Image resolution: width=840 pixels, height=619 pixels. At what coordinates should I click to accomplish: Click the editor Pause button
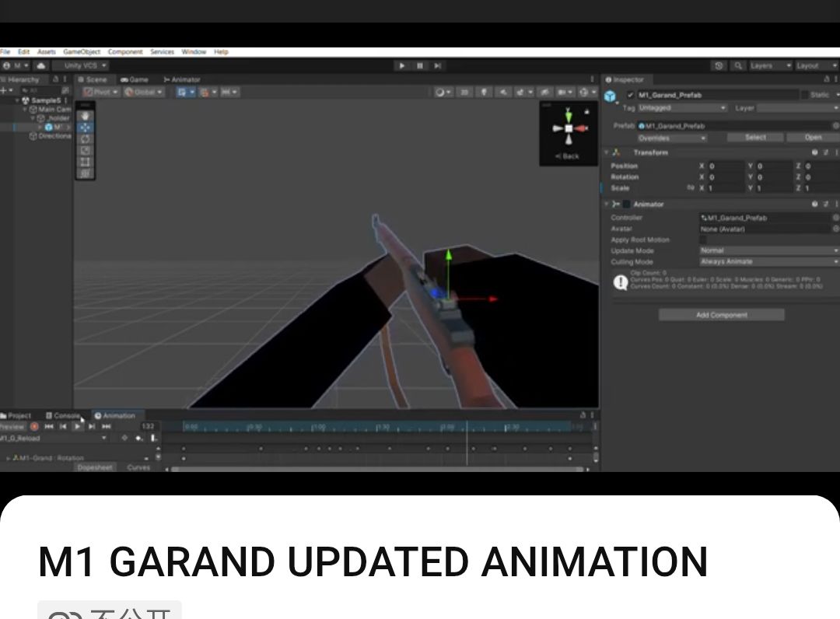420,65
